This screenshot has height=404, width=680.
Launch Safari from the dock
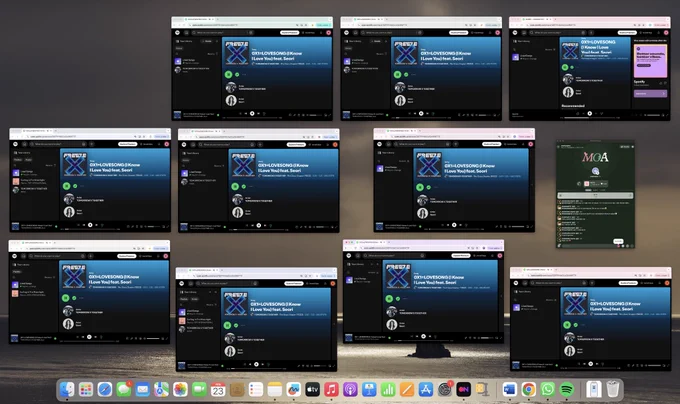tap(105, 389)
